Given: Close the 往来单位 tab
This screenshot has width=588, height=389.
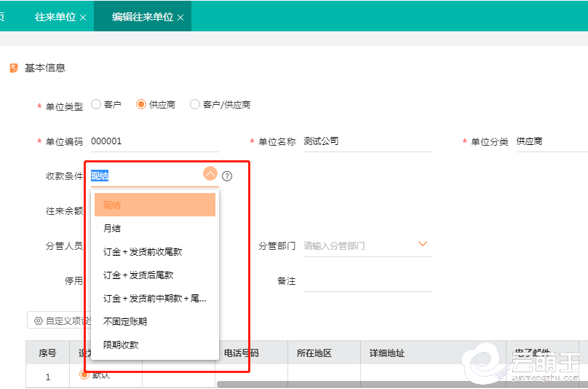Looking at the screenshot, I should 83,17.
